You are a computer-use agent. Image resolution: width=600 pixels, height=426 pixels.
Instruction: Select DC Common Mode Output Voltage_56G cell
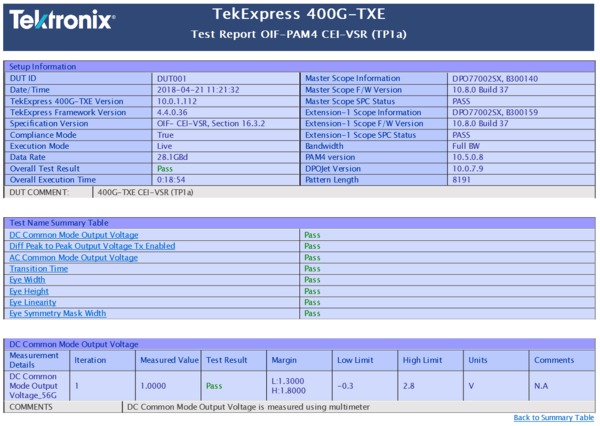tap(37, 386)
